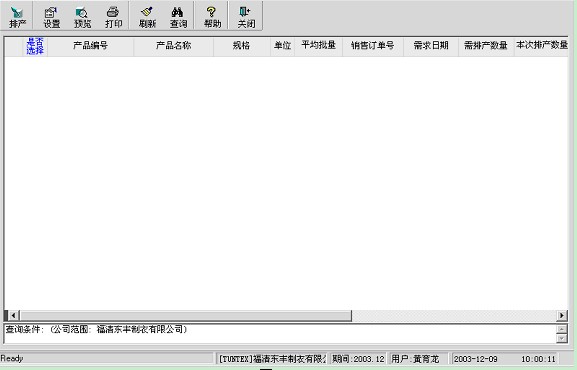Click the 需求日期 column header
Viewport: 577px width, 370px height.
(431, 46)
